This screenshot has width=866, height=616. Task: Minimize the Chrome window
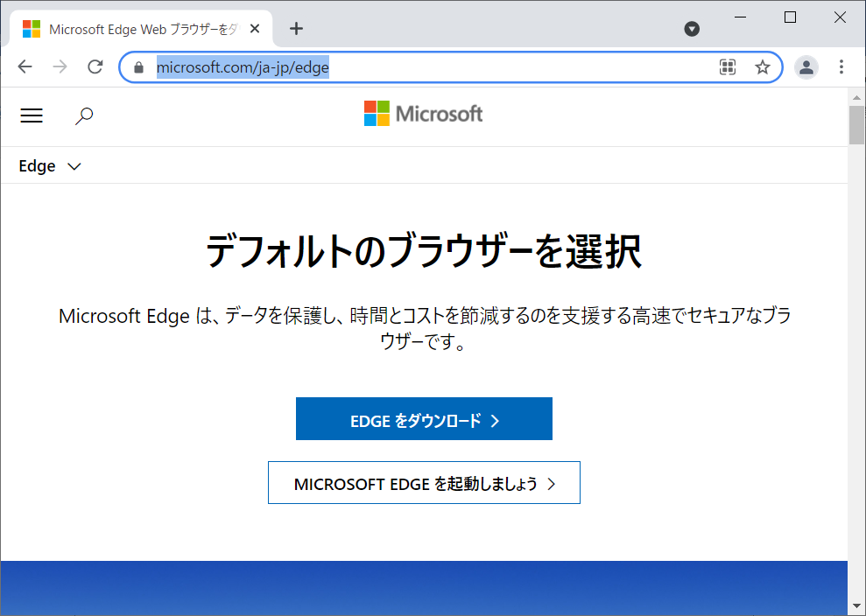coord(740,17)
